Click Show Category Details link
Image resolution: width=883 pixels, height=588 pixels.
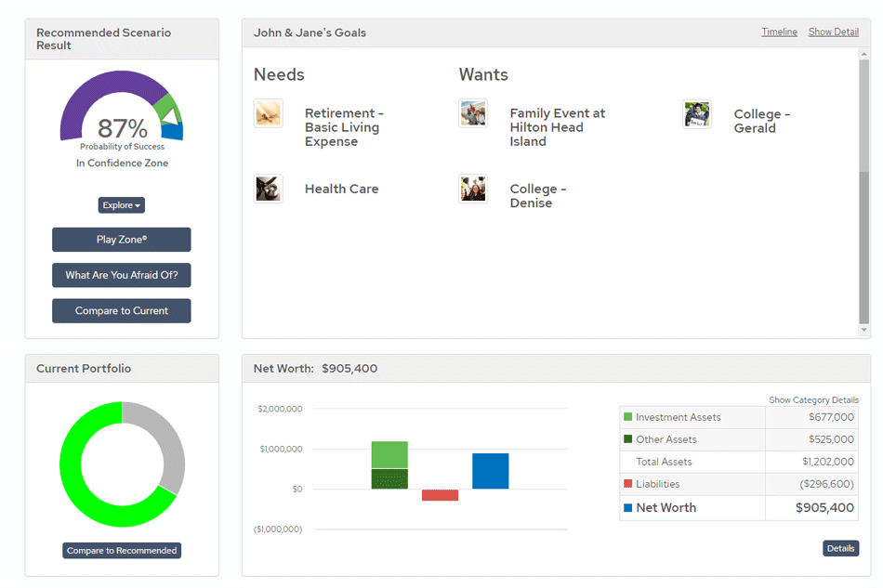pyautogui.click(x=813, y=399)
